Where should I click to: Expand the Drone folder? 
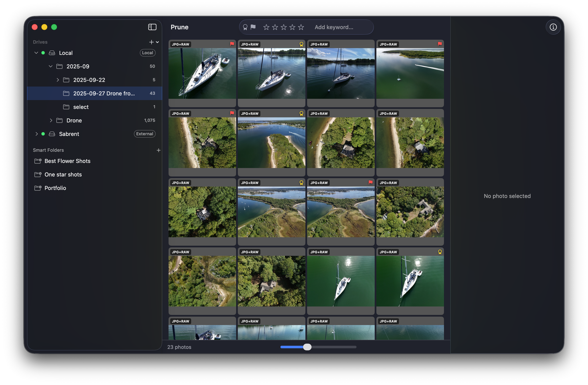(x=51, y=121)
